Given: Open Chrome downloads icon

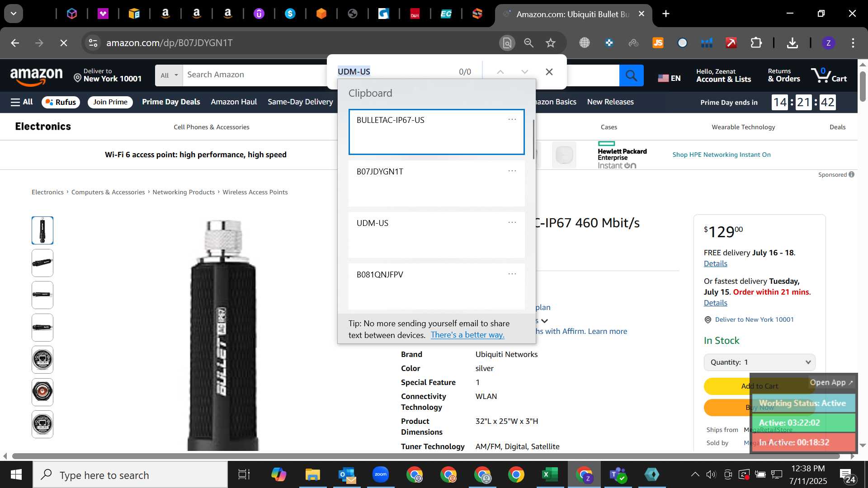Looking at the screenshot, I should coord(792,43).
